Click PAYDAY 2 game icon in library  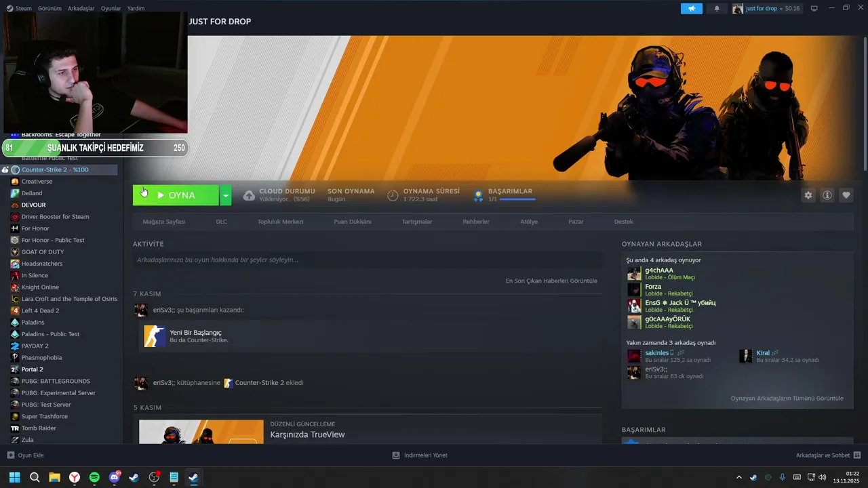coord(15,346)
